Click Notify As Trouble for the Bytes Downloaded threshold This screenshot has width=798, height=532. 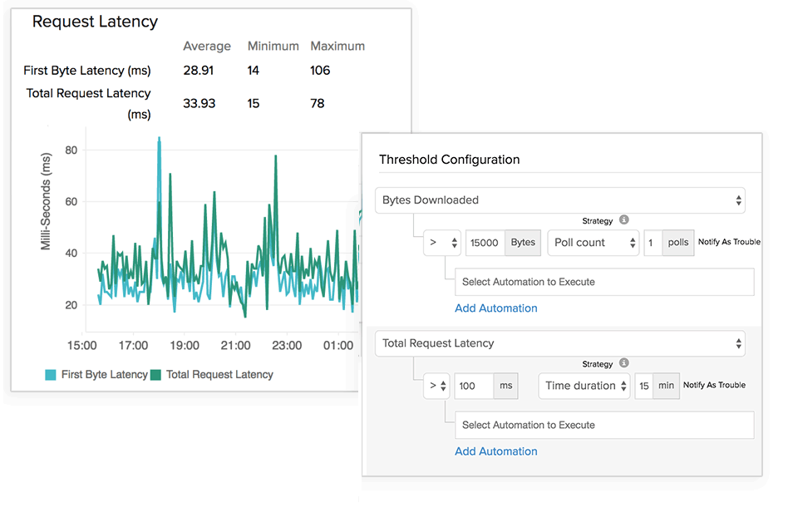[x=729, y=242]
